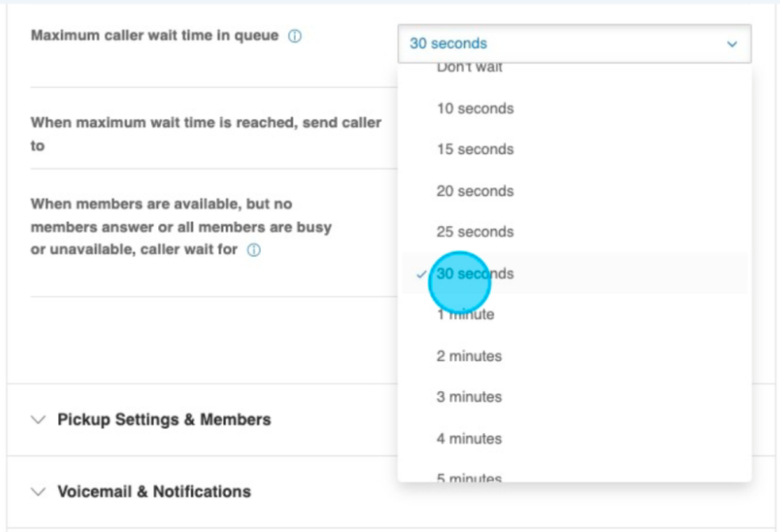Screen dimensions: 780x532
Task: Click the Pickup Settings & Members chevron
Action: 38,420
